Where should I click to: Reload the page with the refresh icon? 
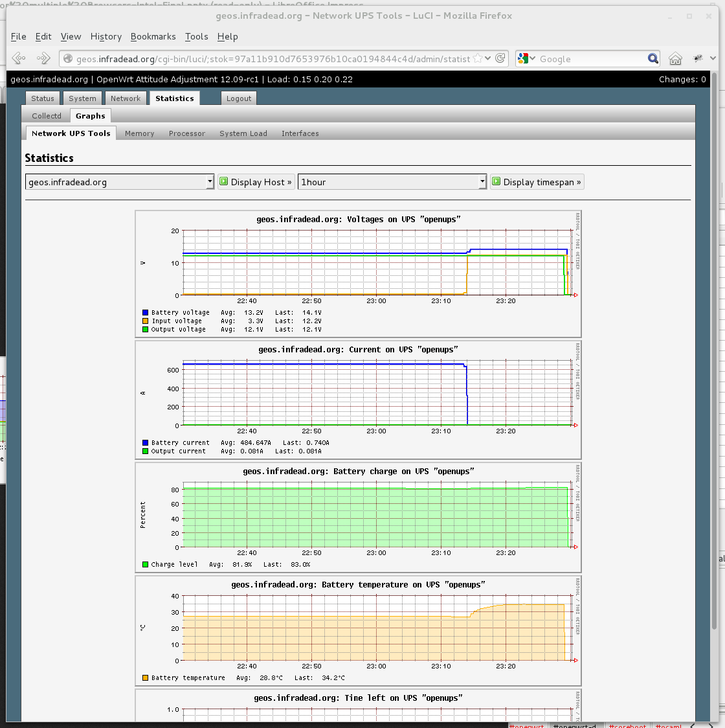point(500,58)
